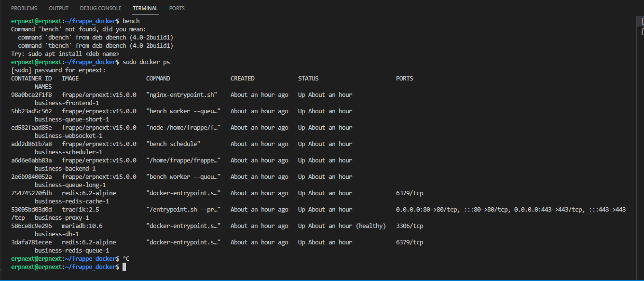Show the DEBUG CONSOLE tab
Image resolution: width=644 pixels, height=281 pixels.
(x=100, y=8)
